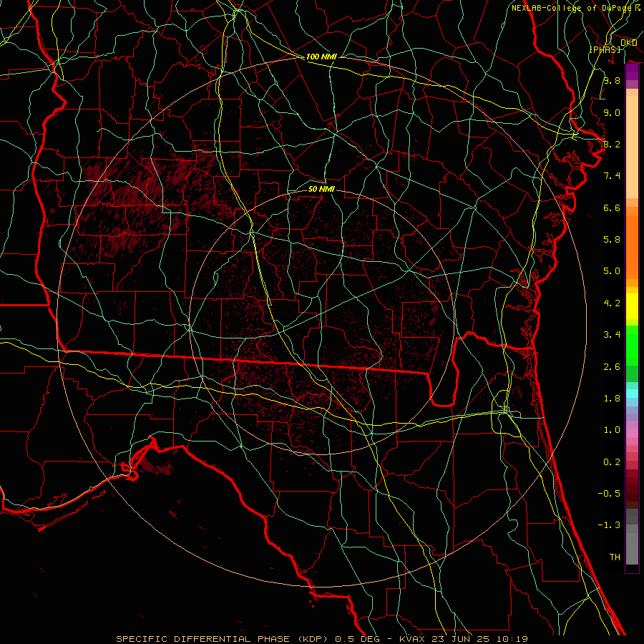Screen dimensions: 644x644
Task: Click the 100 NMI range ring label
Action: click(x=321, y=57)
